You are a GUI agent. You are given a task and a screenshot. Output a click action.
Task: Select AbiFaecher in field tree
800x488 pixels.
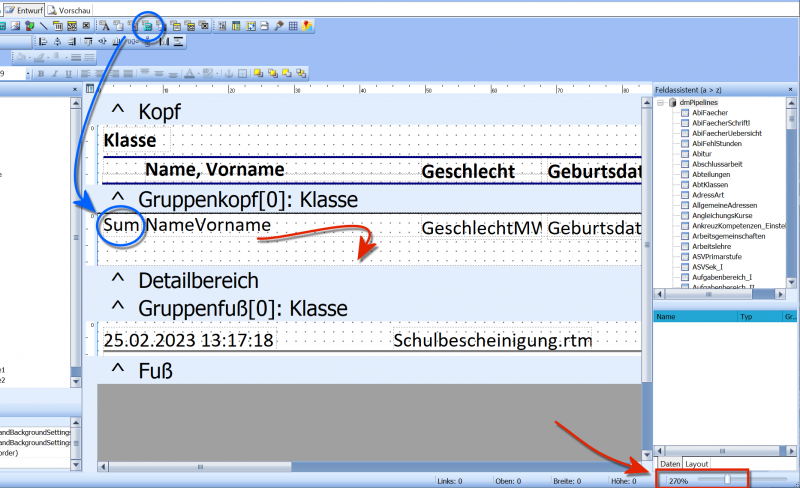[x=710, y=113]
